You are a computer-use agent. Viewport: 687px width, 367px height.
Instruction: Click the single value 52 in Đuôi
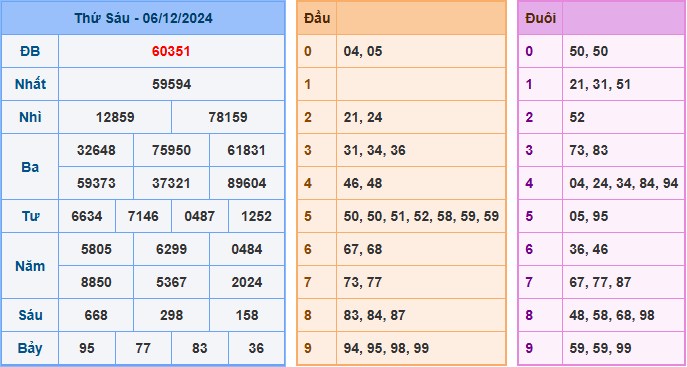577,117
